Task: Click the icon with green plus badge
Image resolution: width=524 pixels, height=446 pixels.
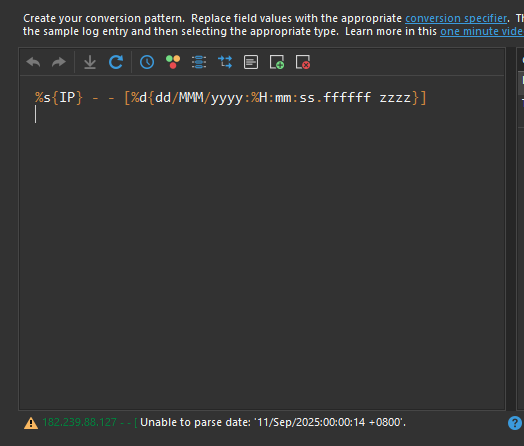Action: click(277, 62)
